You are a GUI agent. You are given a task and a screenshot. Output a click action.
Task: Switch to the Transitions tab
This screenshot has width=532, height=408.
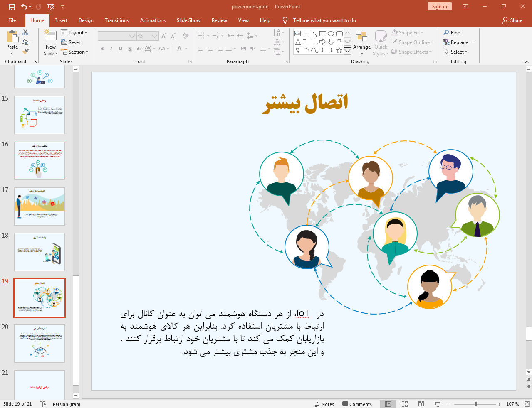point(117,20)
